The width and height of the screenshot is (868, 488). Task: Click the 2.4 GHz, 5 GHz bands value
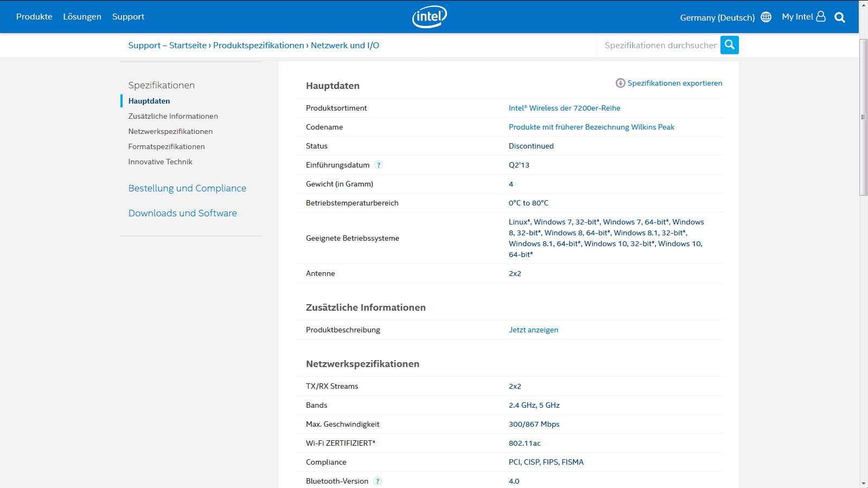[x=534, y=405]
